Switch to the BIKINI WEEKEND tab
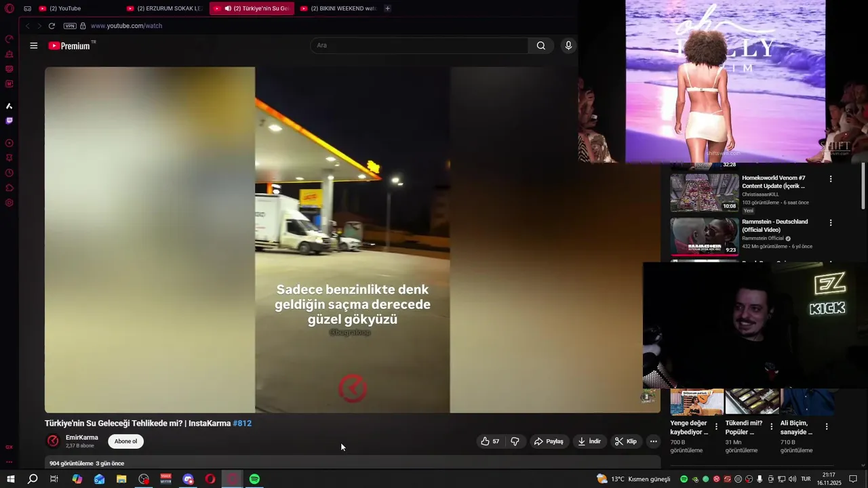Image resolution: width=868 pixels, height=488 pixels. pyautogui.click(x=338, y=8)
